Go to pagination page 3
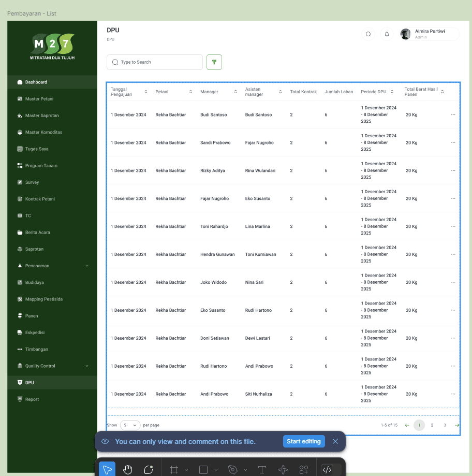This screenshot has width=472, height=476. (x=445, y=425)
